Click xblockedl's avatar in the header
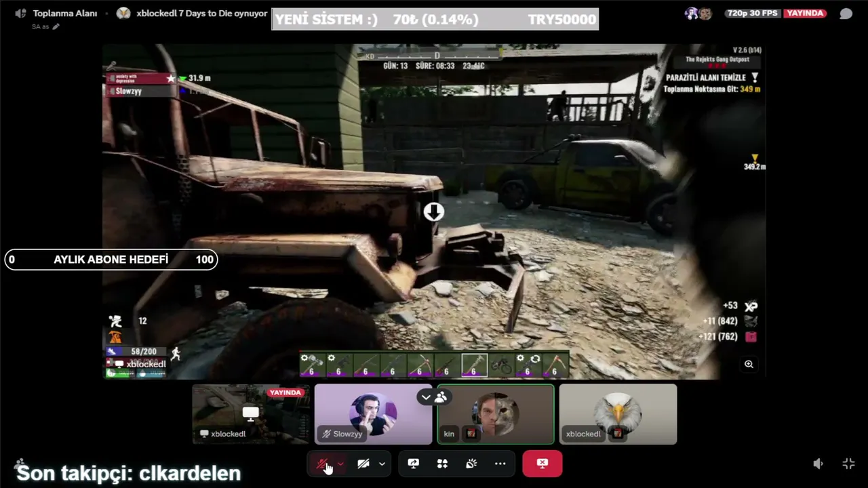868x488 pixels. coord(123,13)
